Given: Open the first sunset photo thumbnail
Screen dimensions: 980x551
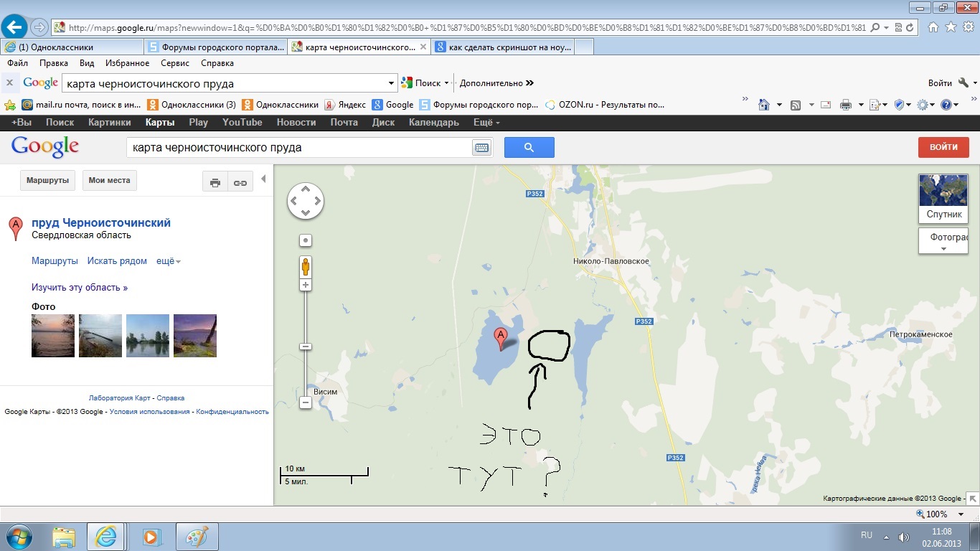Looking at the screenshot, I should 53,336.
